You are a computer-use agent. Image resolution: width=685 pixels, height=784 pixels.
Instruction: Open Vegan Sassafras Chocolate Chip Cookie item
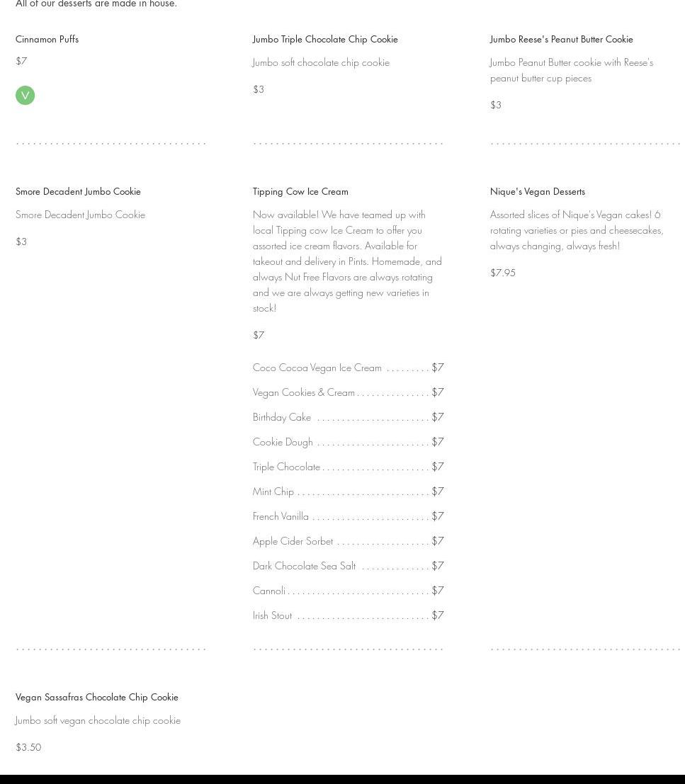point(97,697)
